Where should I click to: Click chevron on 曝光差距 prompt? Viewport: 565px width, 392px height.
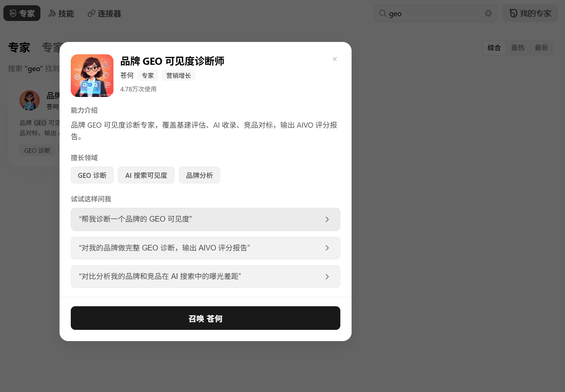327,277
